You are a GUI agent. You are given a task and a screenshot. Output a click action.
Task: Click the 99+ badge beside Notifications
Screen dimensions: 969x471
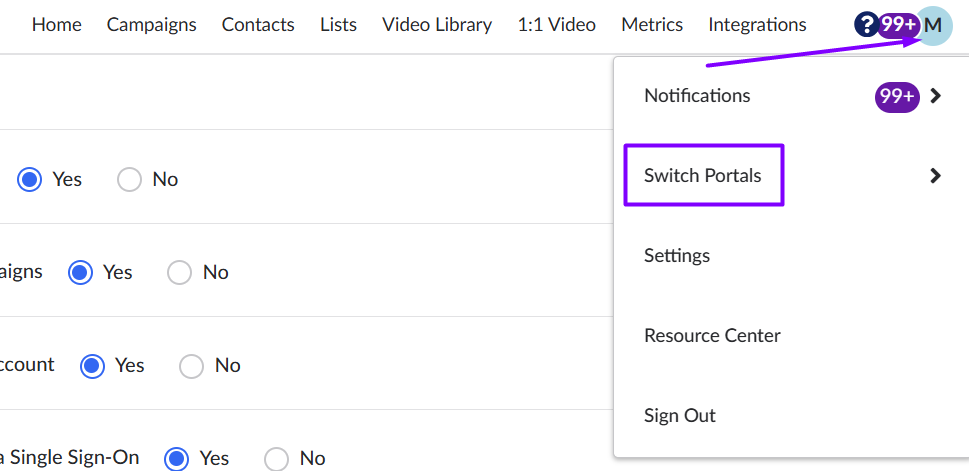click(896, 96)
